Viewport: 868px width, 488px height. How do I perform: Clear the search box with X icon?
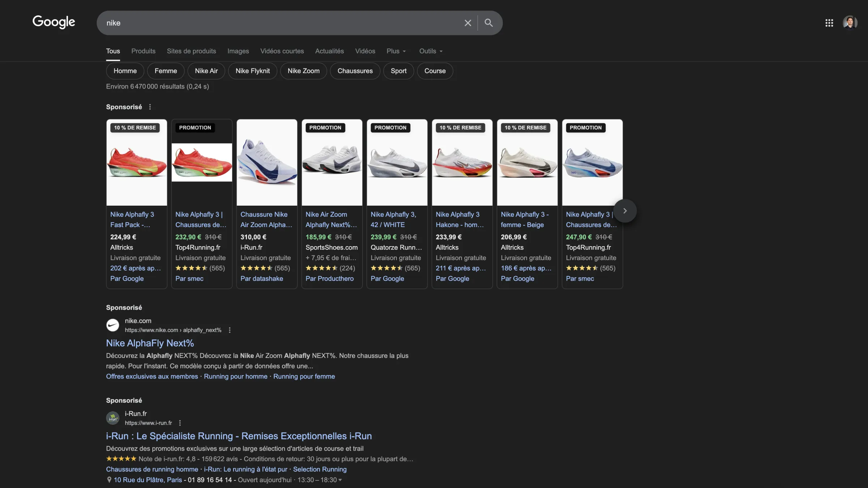coord(468,23)
